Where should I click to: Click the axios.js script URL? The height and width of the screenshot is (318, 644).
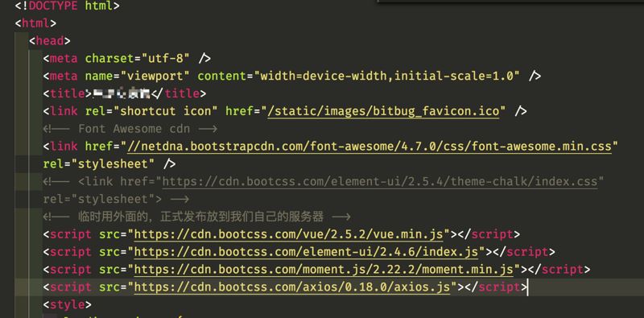292,287
